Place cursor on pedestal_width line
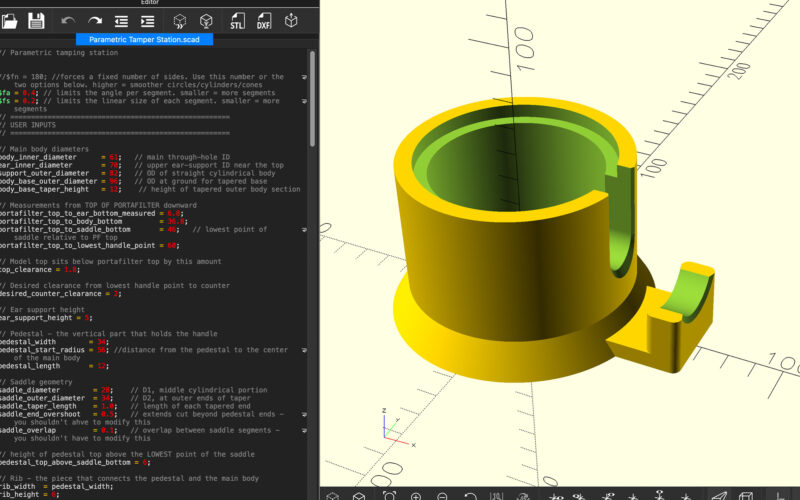 (54, 342)
